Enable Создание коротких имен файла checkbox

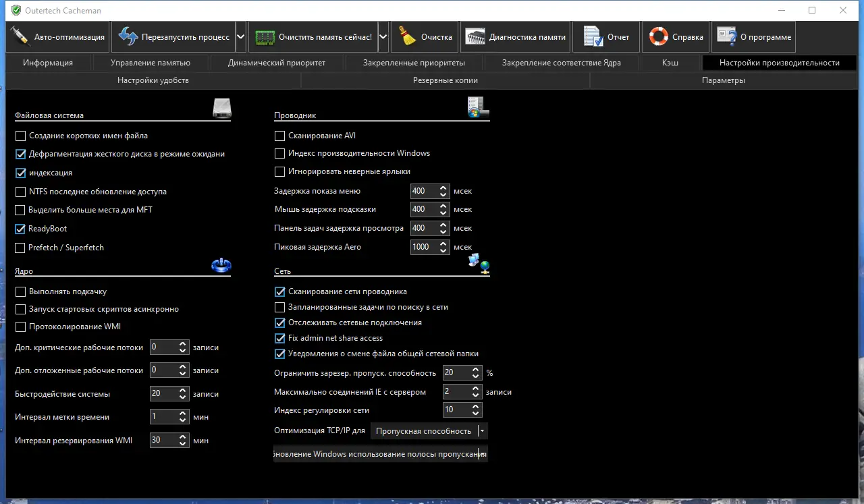pos(20,136)
